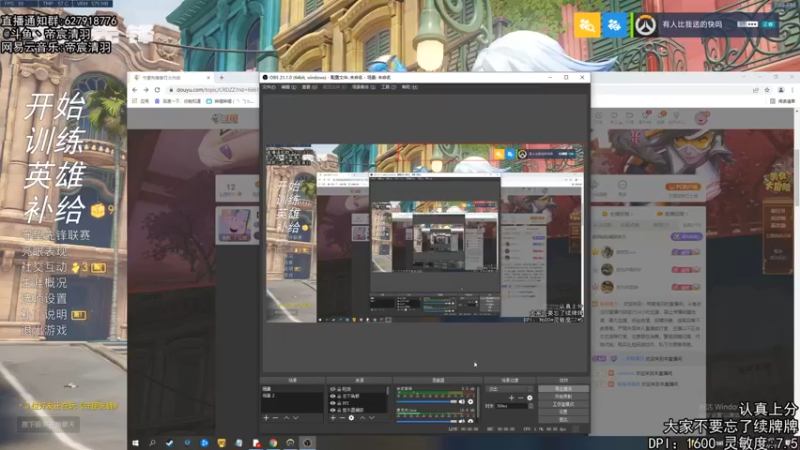
Task: Move source up with up arrow in Sources panel
Action: [362, 417]
